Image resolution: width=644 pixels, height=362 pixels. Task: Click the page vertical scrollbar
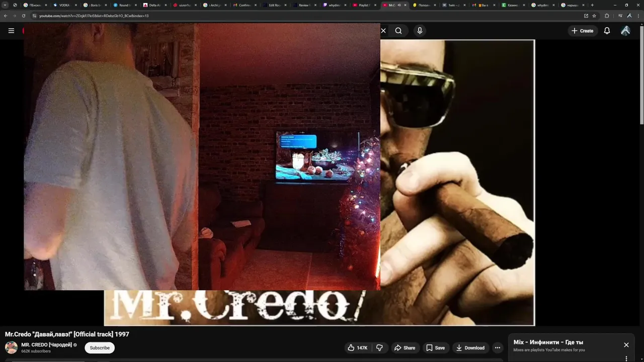coord(641,74)
